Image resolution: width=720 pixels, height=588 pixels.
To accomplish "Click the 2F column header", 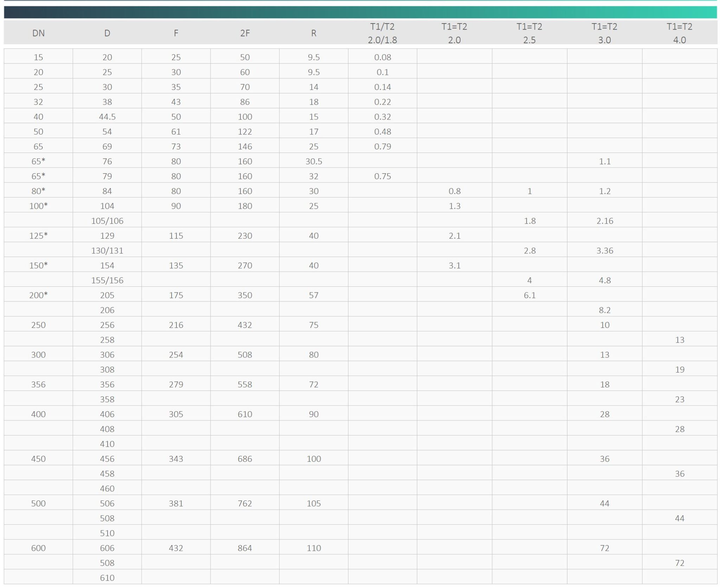I will (x=245, y=33).
